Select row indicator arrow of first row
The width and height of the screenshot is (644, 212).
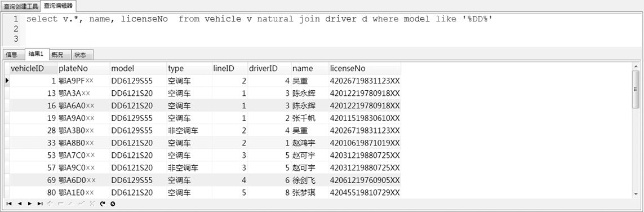7,81
